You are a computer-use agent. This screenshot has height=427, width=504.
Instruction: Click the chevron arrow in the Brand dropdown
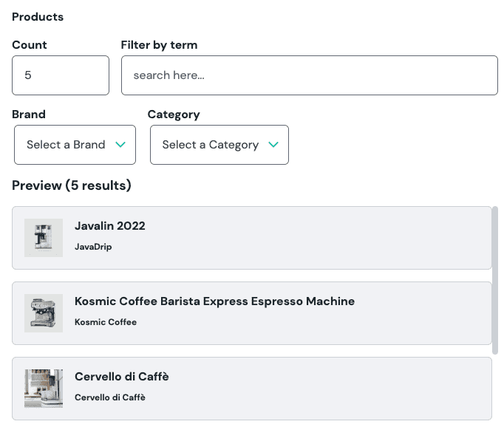click(x=121, y=145)
